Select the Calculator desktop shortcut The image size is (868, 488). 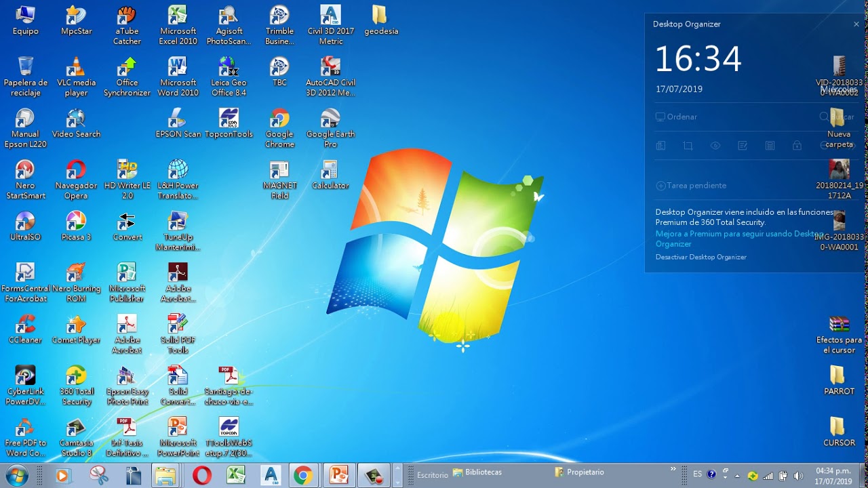click(x=330, y=175)
